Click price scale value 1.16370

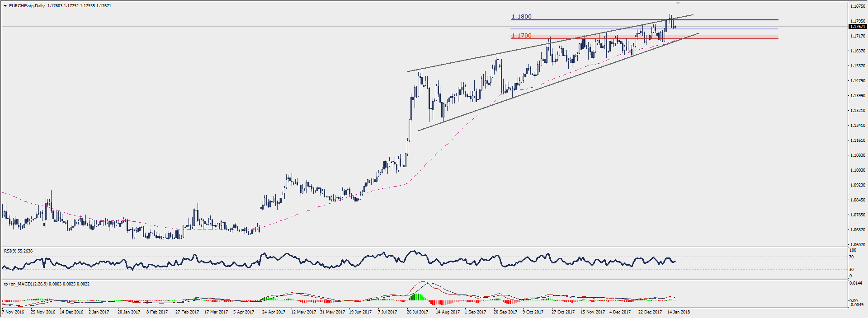[x=858, y=51]
